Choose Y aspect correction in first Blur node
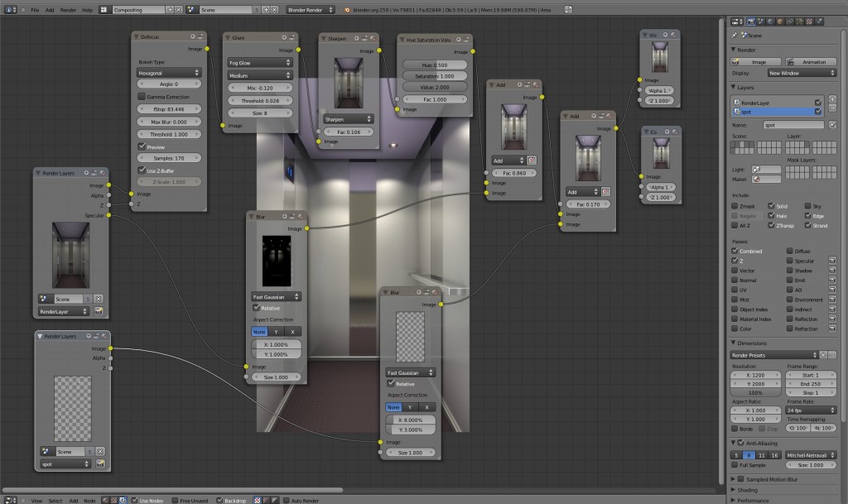Screen dimensions: 848x504 click(276, 332)
